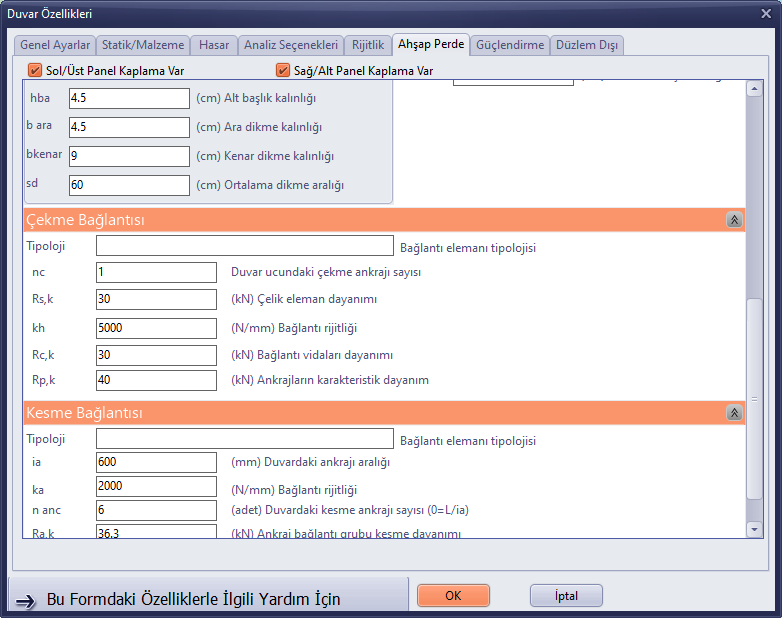Click the nc çekme ankrajı sayısı field
Viewport: 782px width, 618px height.
tap(157, 272)
